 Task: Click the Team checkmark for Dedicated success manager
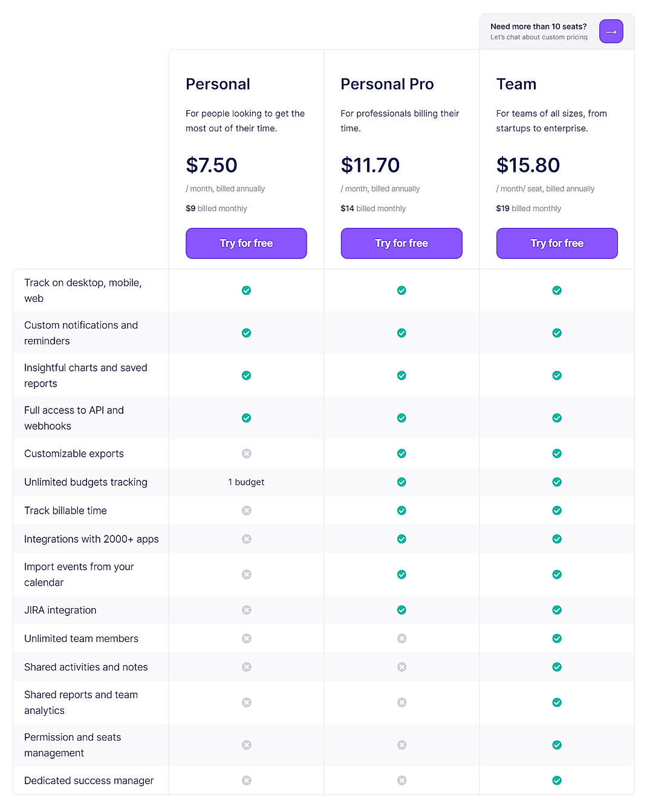(x=556, y=781)
